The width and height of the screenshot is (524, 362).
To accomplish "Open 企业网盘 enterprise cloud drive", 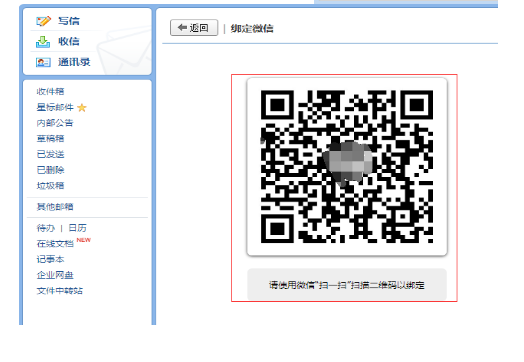I will coord(55,275).
